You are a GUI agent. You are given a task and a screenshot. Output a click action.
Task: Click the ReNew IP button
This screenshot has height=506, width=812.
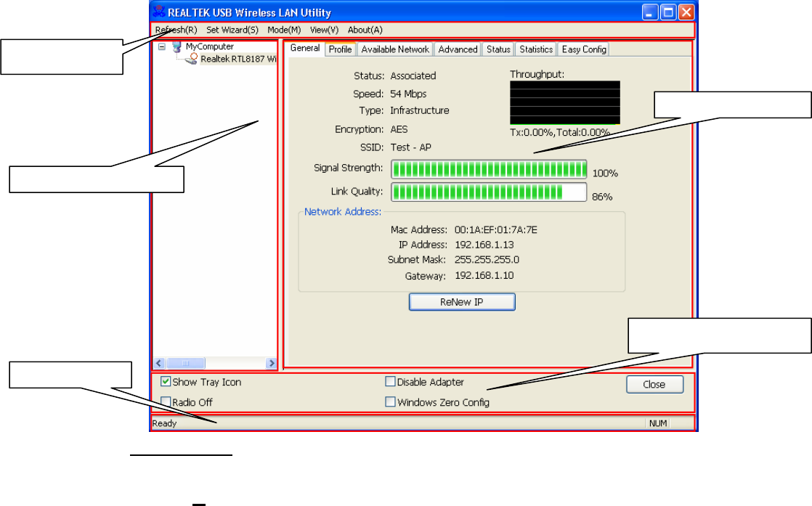[x=462, y=302]
